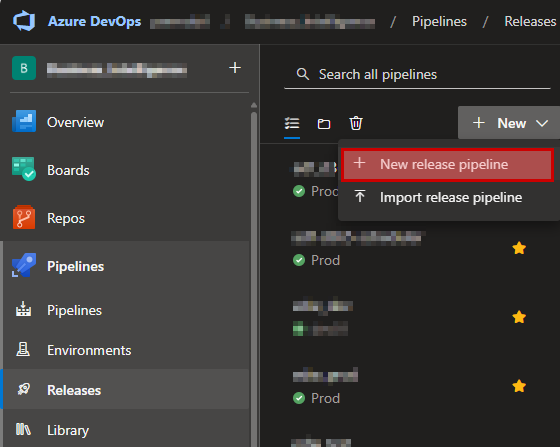Screen dimensions: 560x447
Task: Open the deleted pipelines trash tab
Action: (356, 123)
